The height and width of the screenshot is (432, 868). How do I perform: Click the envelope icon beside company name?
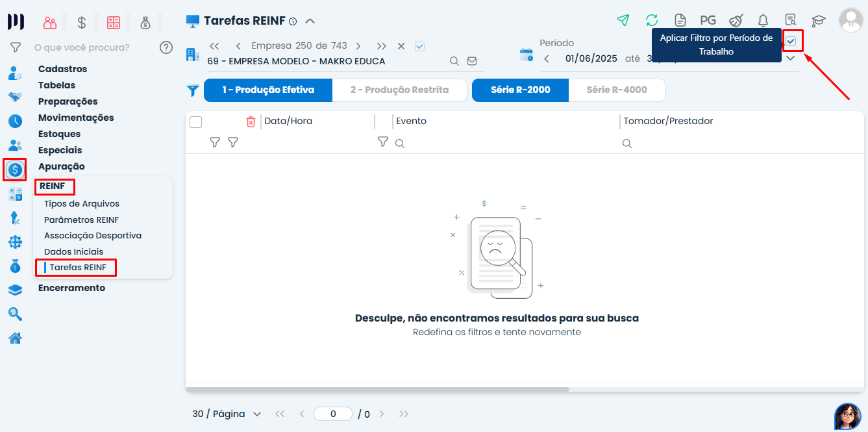click(472, 61)
